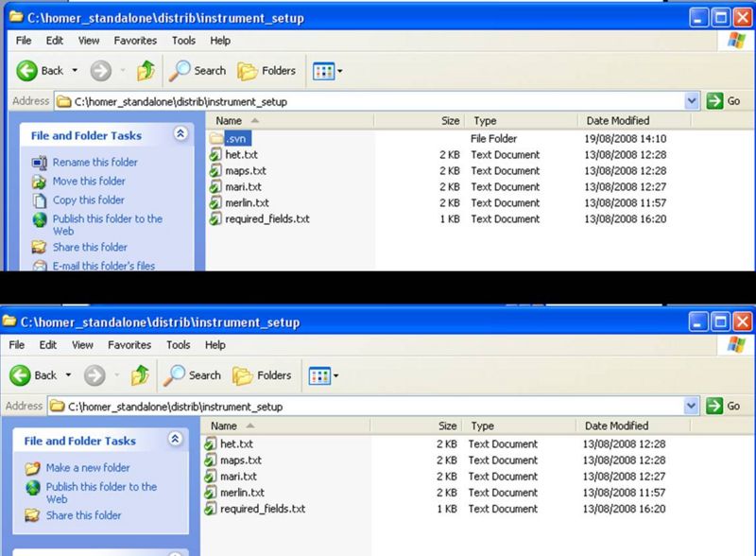Click the 'Make a new folder' link
756x556 pixels.
coord(88,468)
